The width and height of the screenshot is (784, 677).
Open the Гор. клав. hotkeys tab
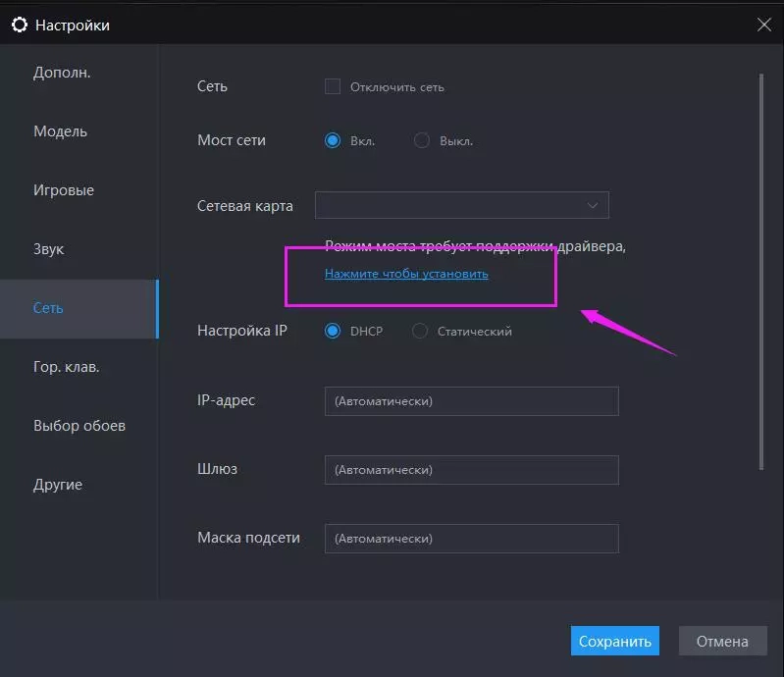coord(67,367)
